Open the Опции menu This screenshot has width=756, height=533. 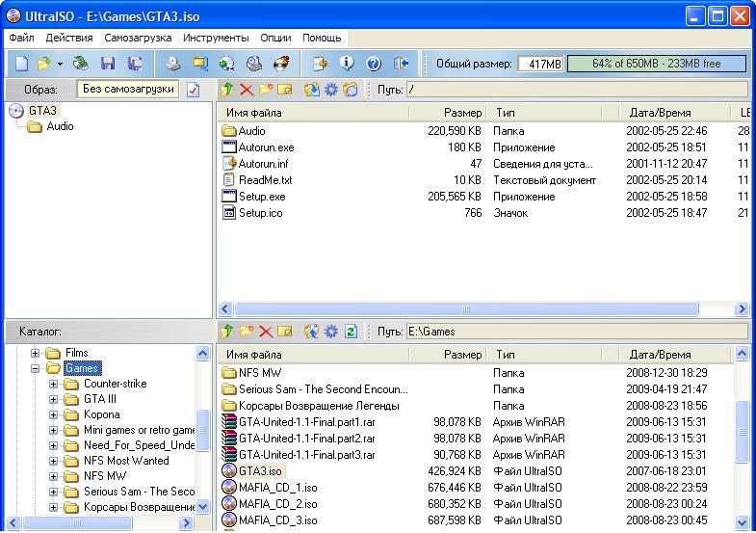[x=275, y=38]
